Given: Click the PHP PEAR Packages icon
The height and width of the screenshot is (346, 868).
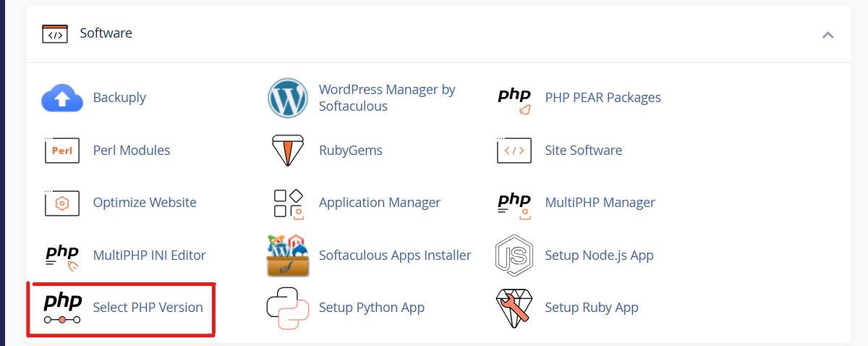Looking at the screenshot, I should pyautogui.click(x=514, y=99).
